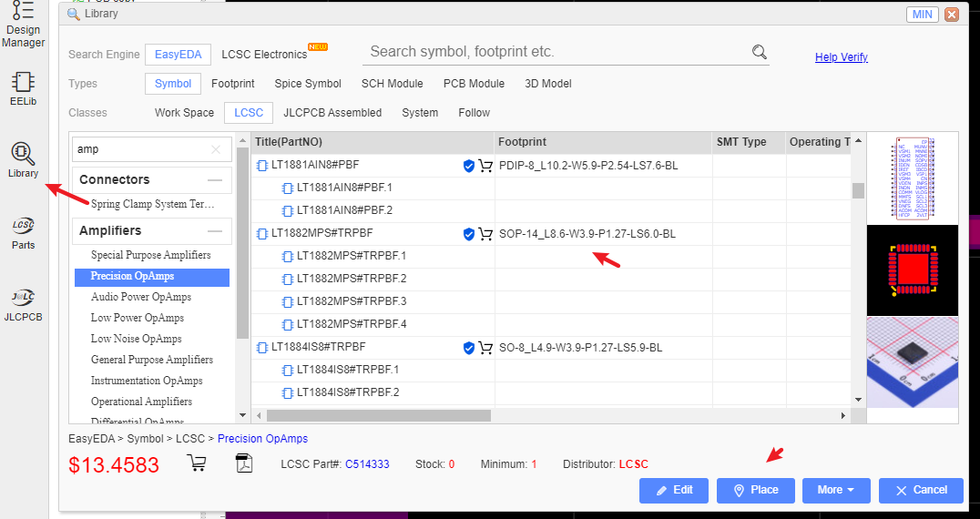The width and height of the screenshot is (980, 519).
Task: Open the JLCPCB sidebar icon
Action: [23, 305]
